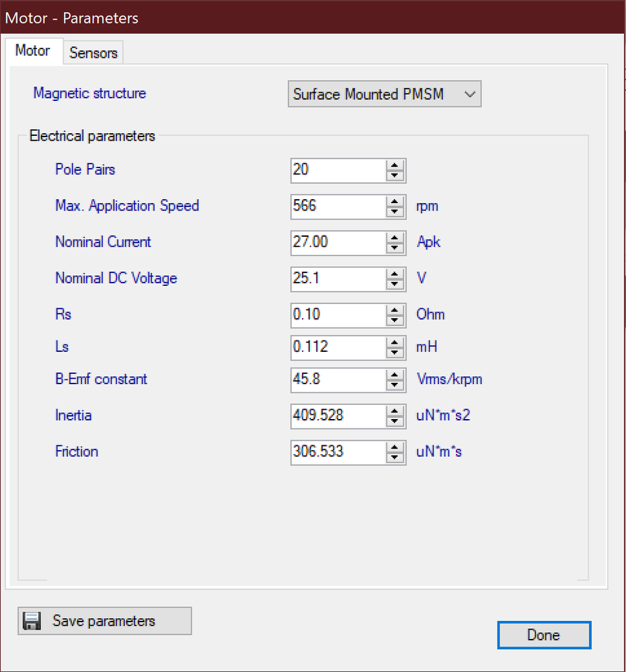
Task: Decrease B-Emf constant down arrow
Action: [x=395, y=385]
